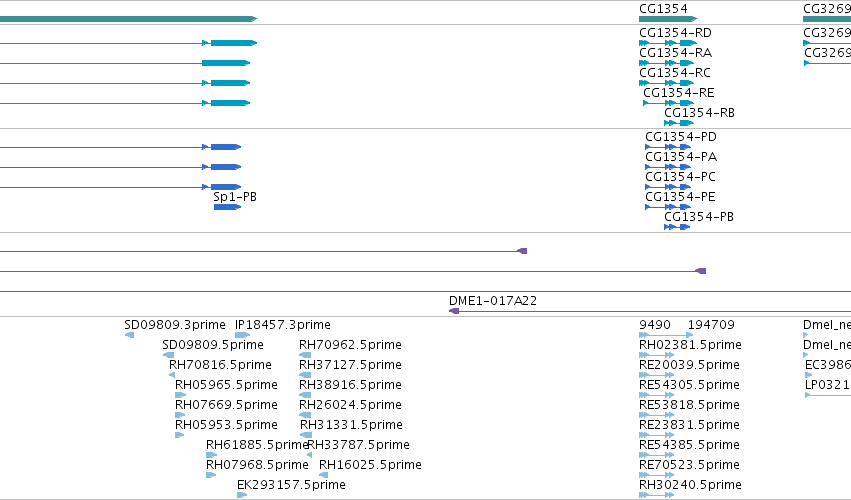The height and width of the screenshot is (500, 851).
Task: Select protein CG1354-PE
Action: click(680, 197)
